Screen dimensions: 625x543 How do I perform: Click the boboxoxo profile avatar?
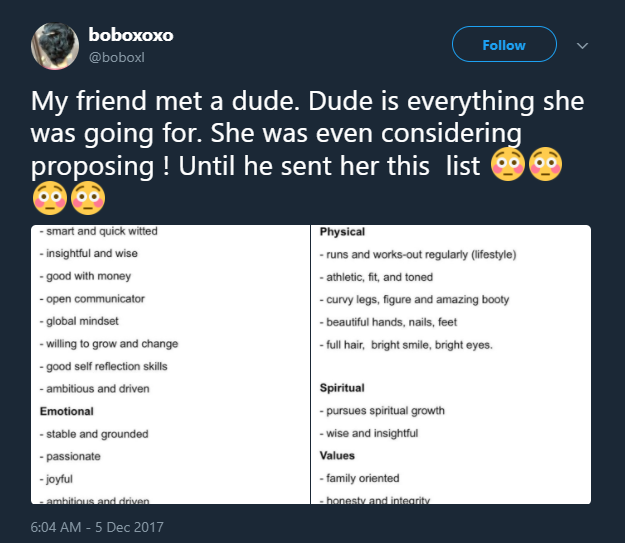(x=56, y=46)
